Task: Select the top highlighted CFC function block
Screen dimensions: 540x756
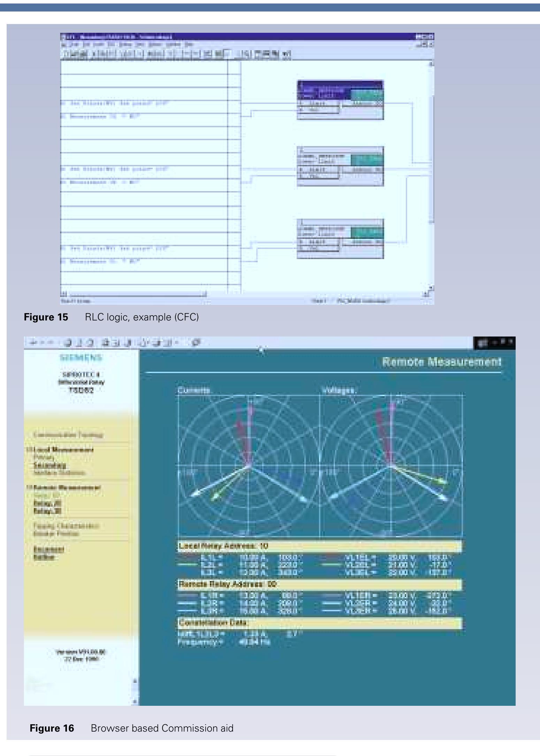Action: point(340,100)
